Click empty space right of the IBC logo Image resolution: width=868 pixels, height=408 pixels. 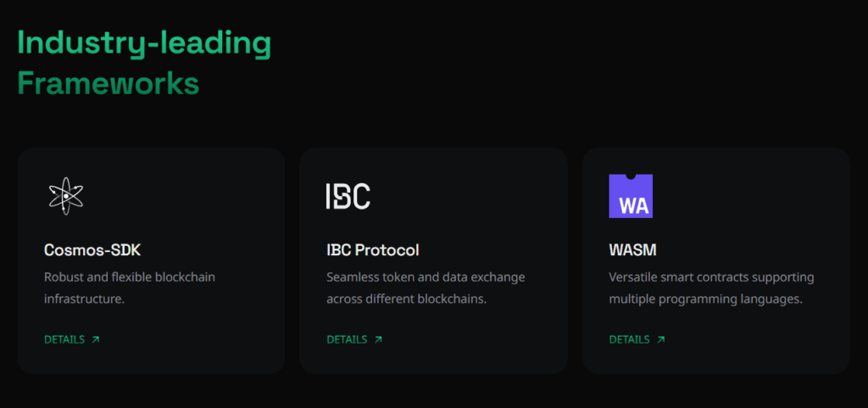coord(465,196)
